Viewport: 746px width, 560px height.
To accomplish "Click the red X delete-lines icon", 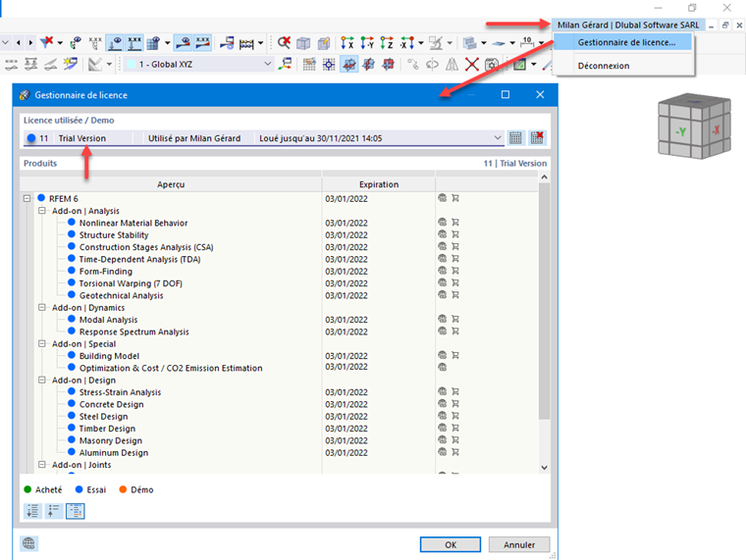I will click(471, 64).
